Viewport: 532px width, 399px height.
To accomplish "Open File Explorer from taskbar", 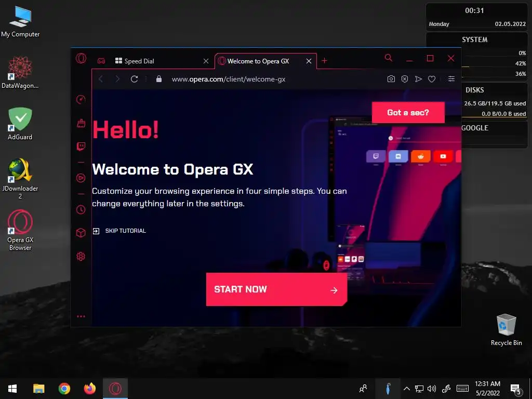I will pos(38,389).
